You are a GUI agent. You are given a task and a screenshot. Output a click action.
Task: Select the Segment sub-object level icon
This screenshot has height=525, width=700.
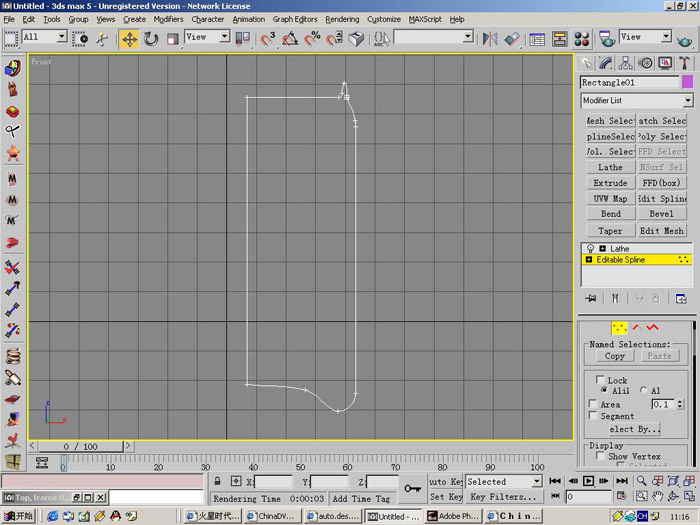[637, 328]
